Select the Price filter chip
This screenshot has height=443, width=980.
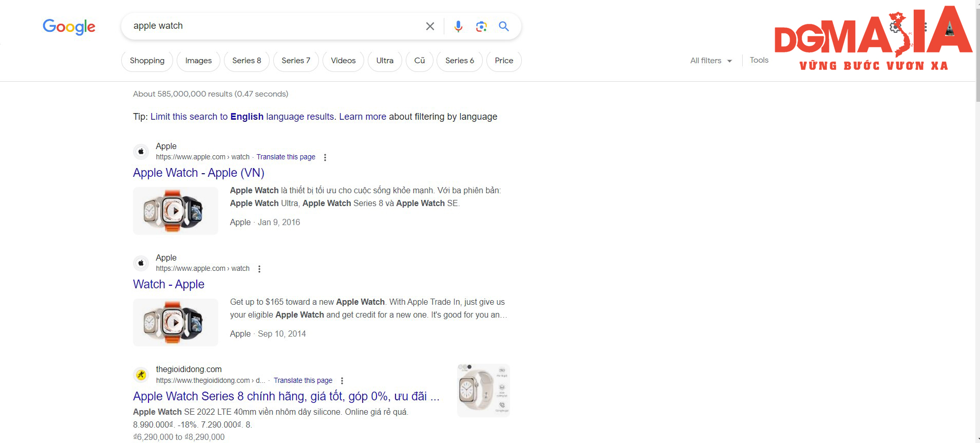504,61
